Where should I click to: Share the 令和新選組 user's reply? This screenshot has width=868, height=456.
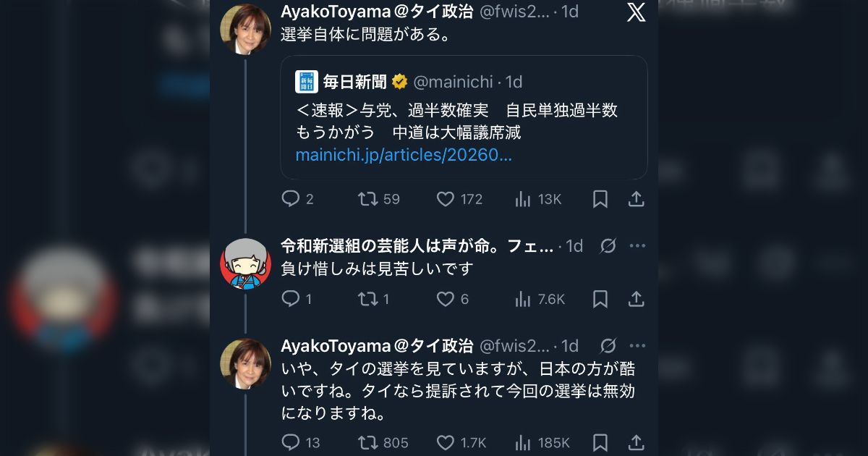tap(636, 298)
